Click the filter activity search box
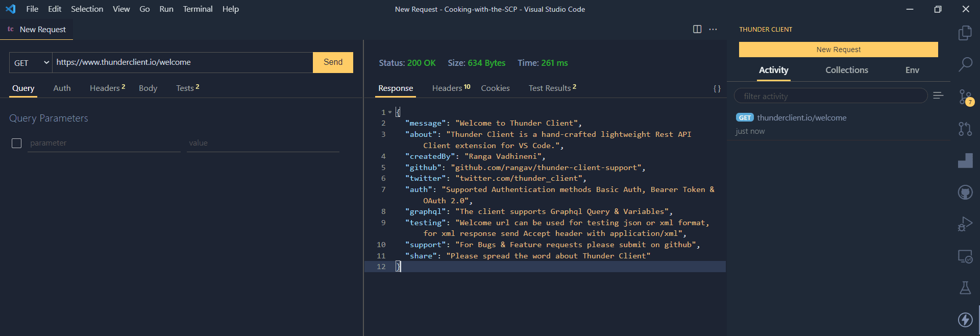Viewport: 980px width, 336px height. 830,96
